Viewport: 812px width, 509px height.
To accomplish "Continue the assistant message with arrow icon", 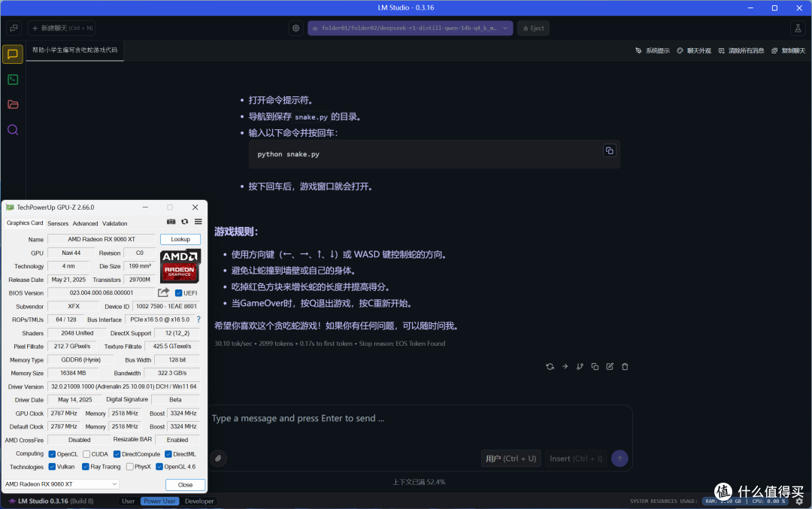I will click(x=565, y=367).
